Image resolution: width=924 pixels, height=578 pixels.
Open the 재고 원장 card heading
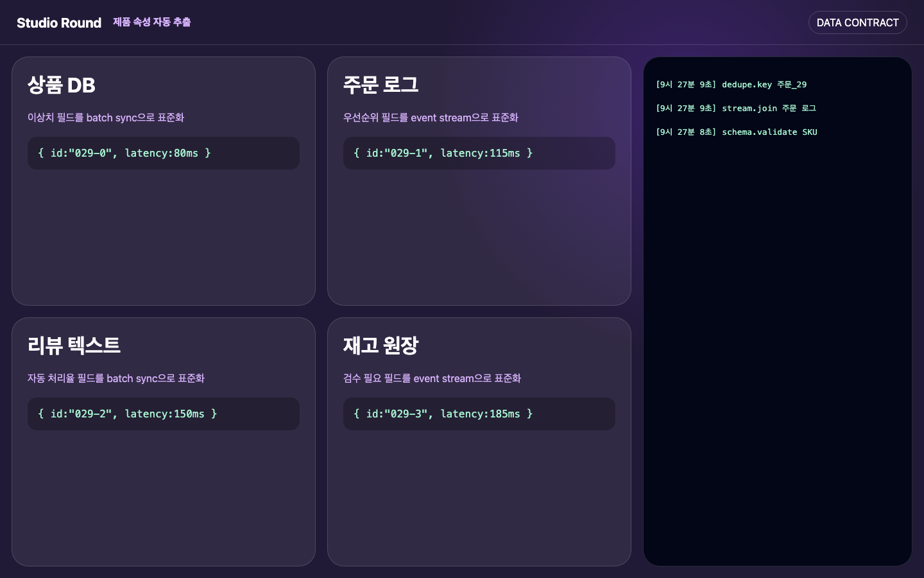[x=381, y=346]
